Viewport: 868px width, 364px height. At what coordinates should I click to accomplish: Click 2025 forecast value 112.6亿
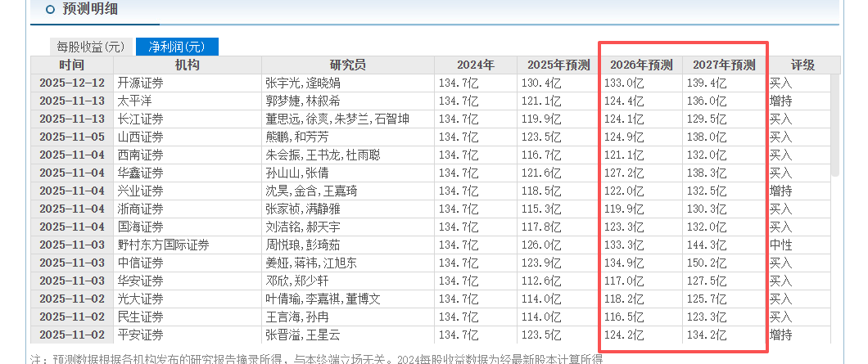click(x=540, y=281)
